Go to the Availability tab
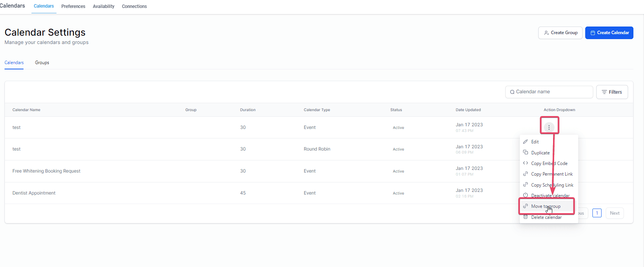644x267 pixels. coord(103,6)
